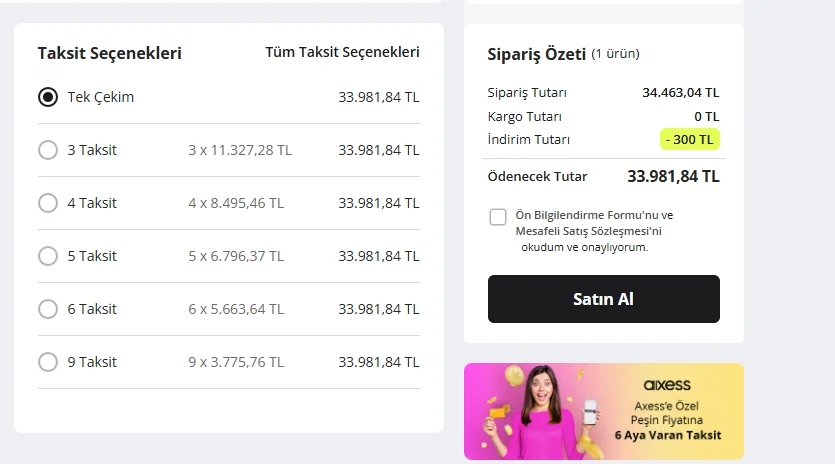Select the 9 Taksit installment option
This screenshot has height=464, width=835.
click(48, 362)
